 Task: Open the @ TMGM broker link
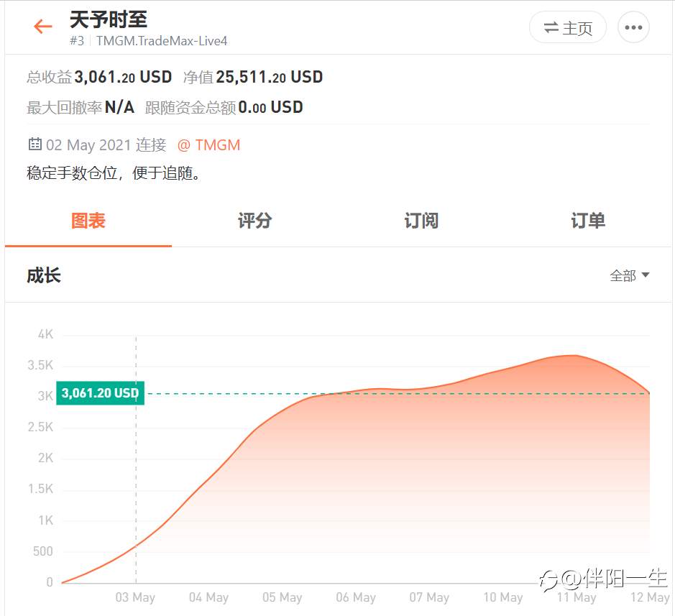click(208, 145)
